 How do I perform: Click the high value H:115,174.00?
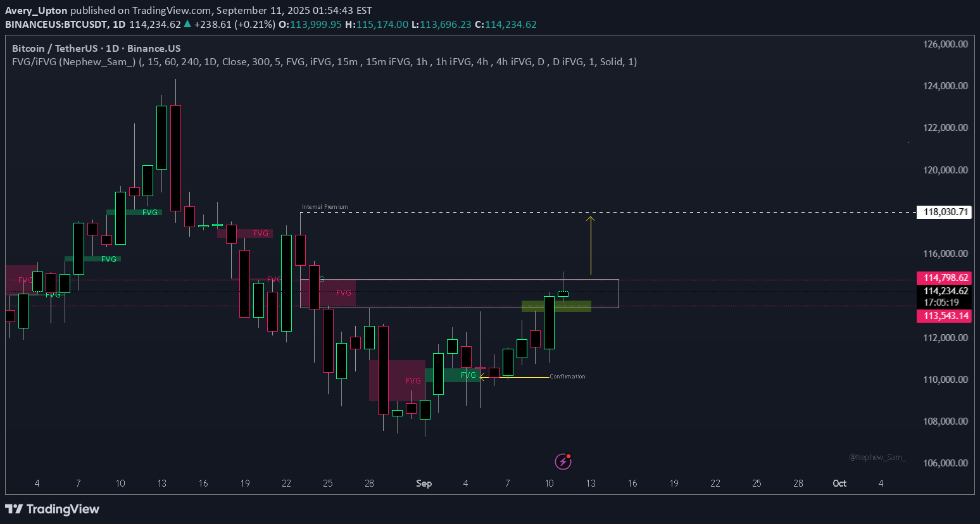tap(377, 25)
